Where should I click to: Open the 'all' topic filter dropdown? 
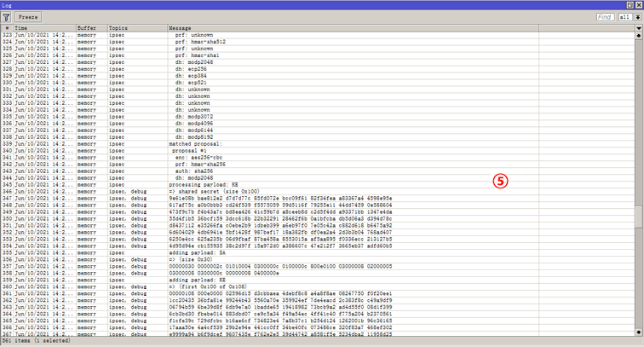[x=637, y=17]
